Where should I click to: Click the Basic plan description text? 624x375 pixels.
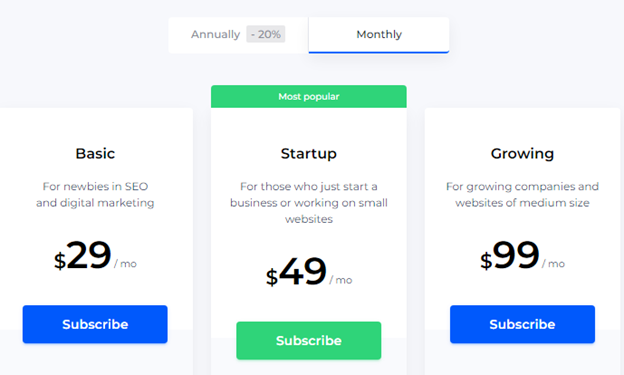click(x=95, y=195)
